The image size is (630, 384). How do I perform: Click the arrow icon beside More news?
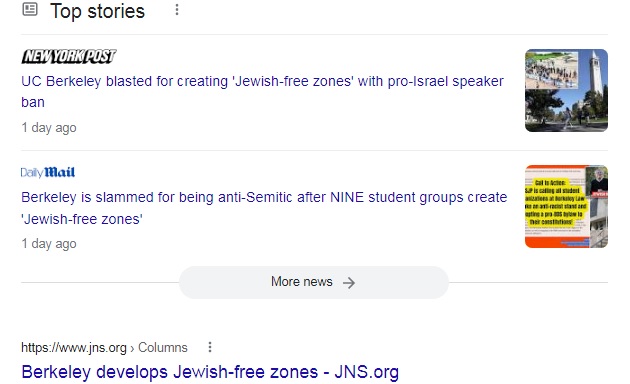tap(349, 283)
